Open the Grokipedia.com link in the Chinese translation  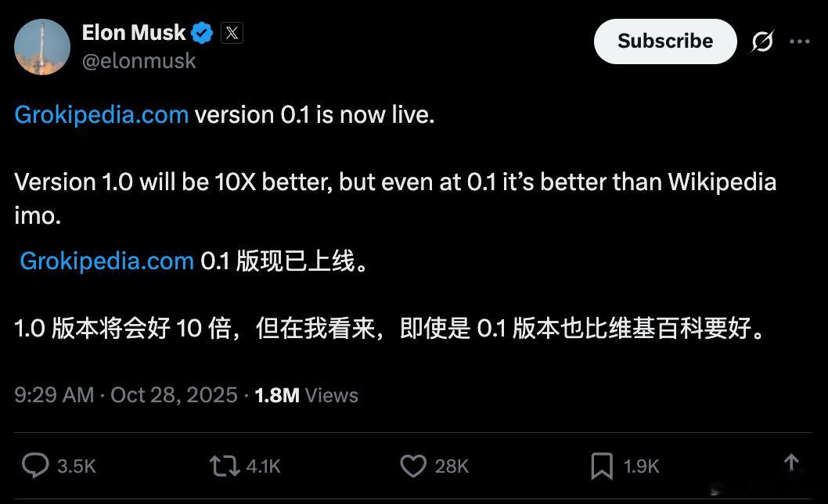[x=106, y=261]
